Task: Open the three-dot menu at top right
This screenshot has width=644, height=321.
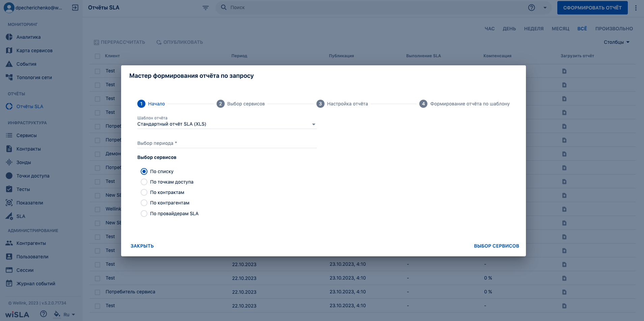Action: [x=636, y=8]
